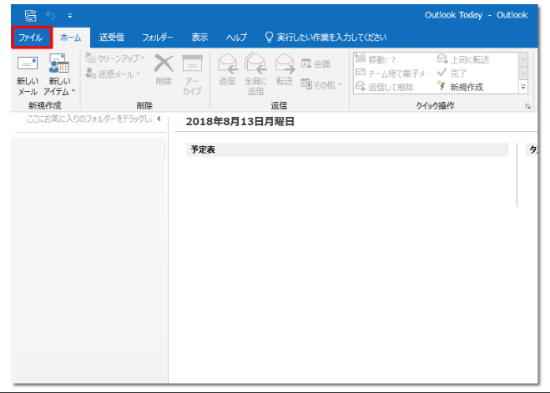Select the 返信して削除 quick step
This screenshot has height=393, width=550.
[384, 87]
